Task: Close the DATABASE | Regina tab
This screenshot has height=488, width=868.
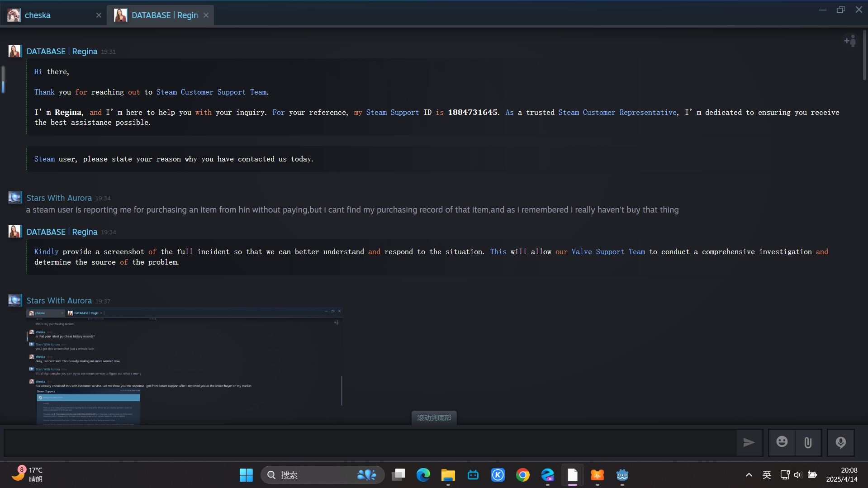Action: (206, 15)
